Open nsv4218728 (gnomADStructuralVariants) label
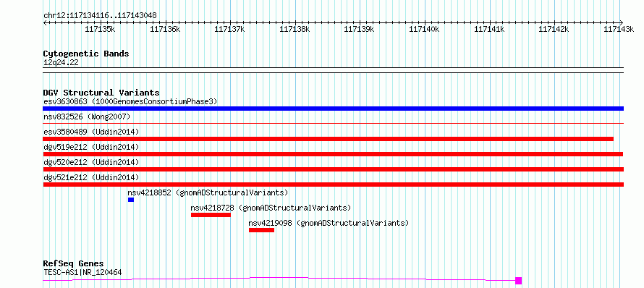Image resolution: width=644 pixels, height=288 pixels. point(271,208)
